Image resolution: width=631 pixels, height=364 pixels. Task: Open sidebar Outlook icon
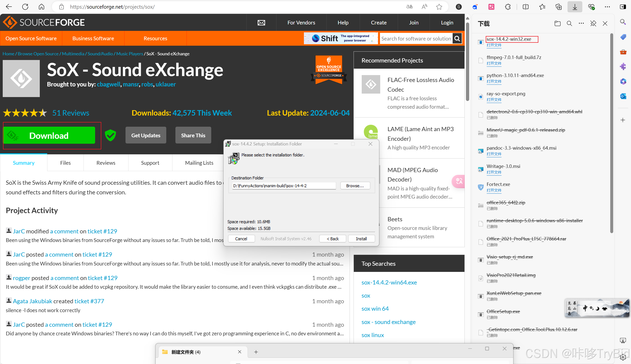[623, 96]
